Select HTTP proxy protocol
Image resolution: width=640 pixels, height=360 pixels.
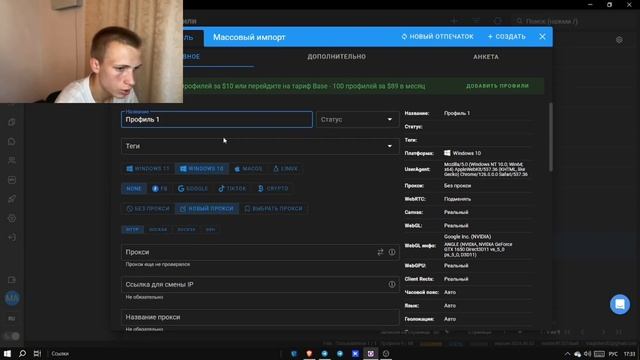[132, 229]
